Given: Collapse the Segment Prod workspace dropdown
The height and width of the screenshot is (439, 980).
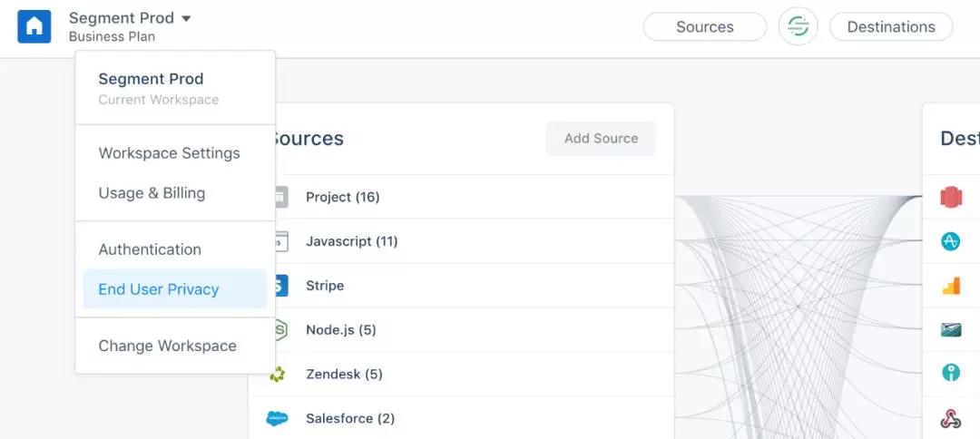Looking at the screenshot, I should (x=130, y=18).
